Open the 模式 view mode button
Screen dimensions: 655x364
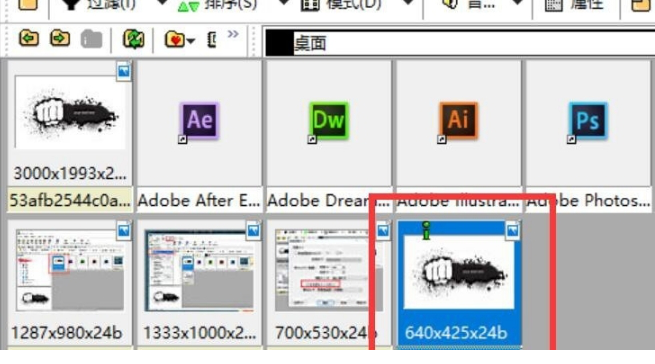coord(341,5)
